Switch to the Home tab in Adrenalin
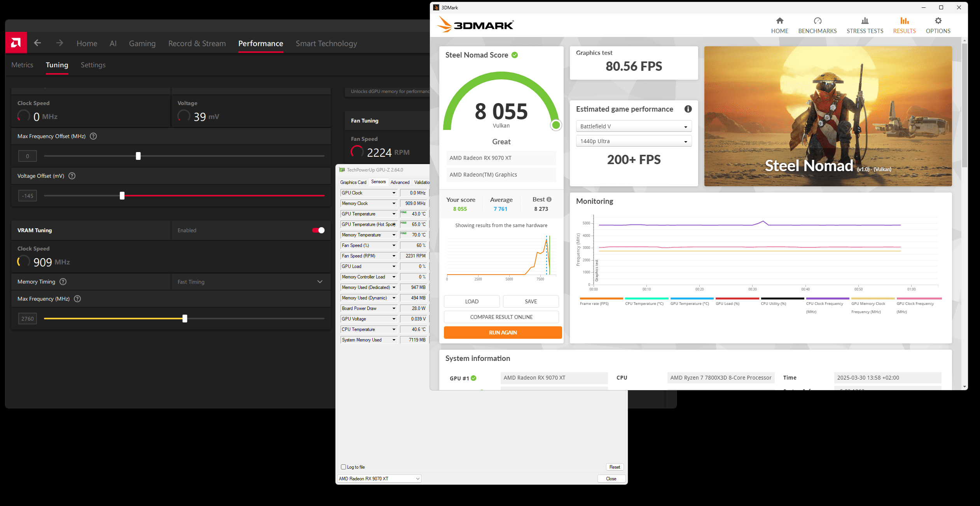 pyautogui.click(x=87, y=43)
